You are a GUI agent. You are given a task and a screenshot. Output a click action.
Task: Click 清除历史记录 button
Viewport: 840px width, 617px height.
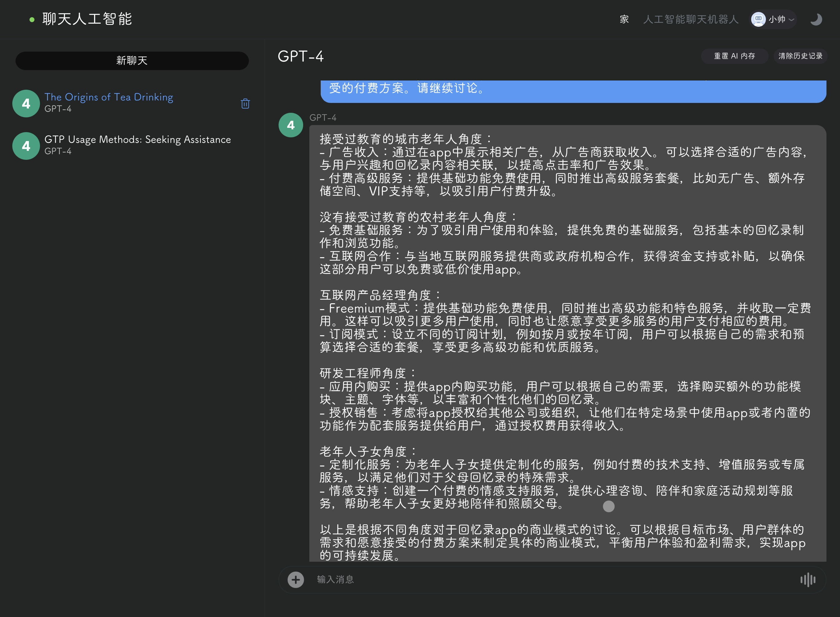tap(800, 56)
